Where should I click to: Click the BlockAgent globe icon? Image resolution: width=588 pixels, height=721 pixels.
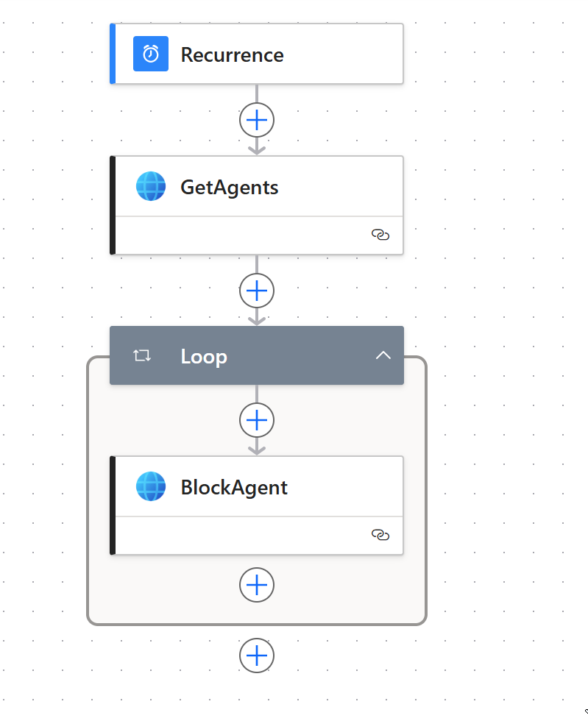(151, 486)
